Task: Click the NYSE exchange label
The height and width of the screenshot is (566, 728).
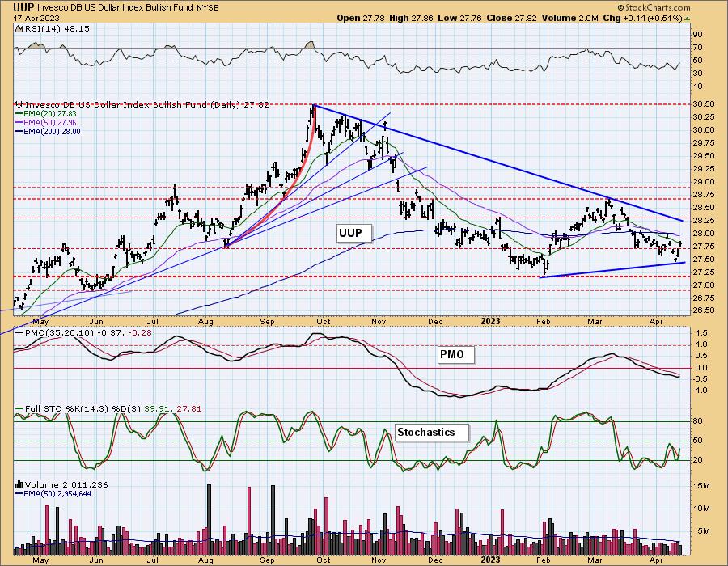Action: (208, 8)
